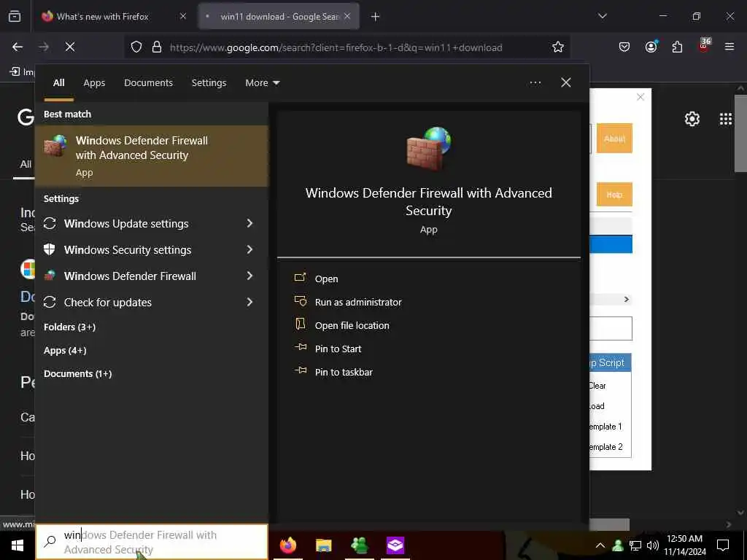The height and width of the screenshot is (560, 747).
Task: Click Open action for firewall app
Action: click(326, 279)
